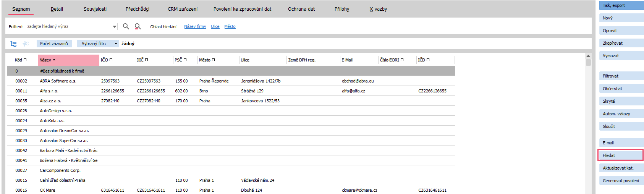Image resolution: width=644 pixels, height=194 pixels.
Task: Toggle the square box next to Město
Action: pos(214,60)
